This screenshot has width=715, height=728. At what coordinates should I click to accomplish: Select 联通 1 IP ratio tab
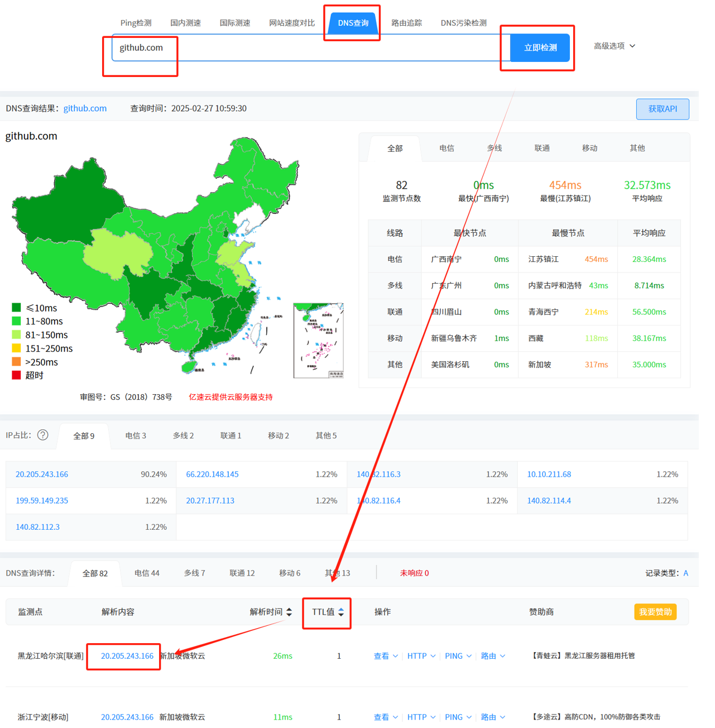click(231, 435)
